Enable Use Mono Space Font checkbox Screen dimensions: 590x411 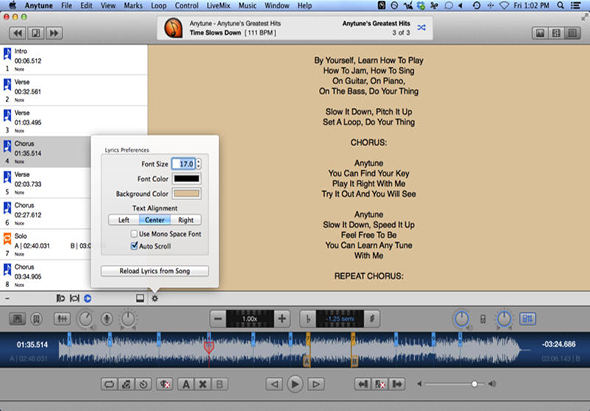tap(134, 234)
